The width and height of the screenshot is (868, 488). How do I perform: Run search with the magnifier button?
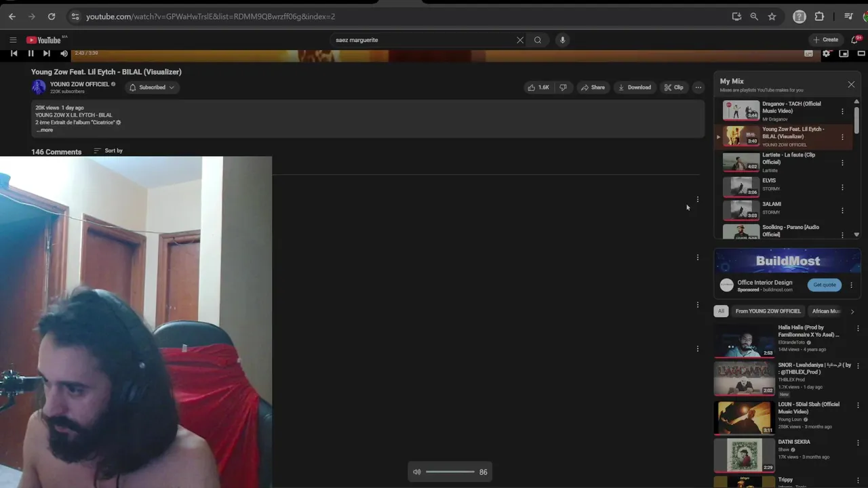pos(538,40)
